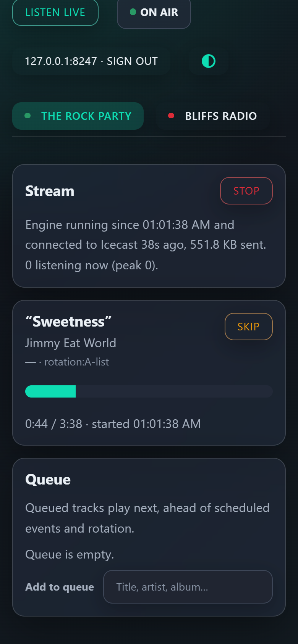Viewport: 298px width, 644px height.
Task: Click the green status dot on Rock Party
Action: (28, 116)
